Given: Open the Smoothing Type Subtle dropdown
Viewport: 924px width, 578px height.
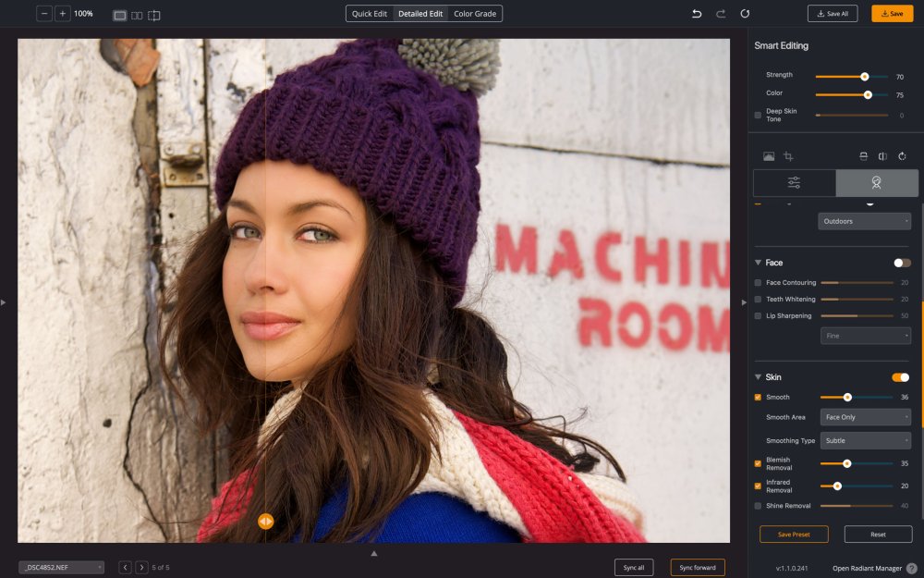Looking at the screenshot, I should click(x=866, y=440).
